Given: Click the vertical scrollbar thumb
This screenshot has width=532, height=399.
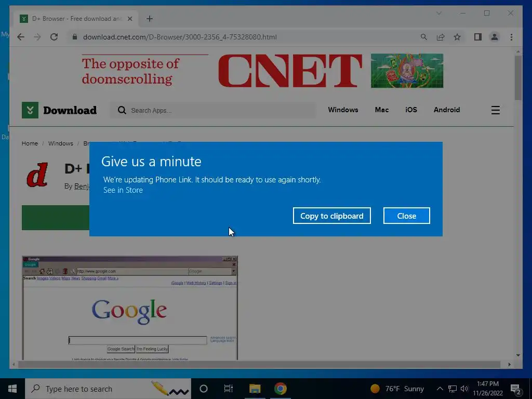Looking at the screenshot, I should coord(518,78).
